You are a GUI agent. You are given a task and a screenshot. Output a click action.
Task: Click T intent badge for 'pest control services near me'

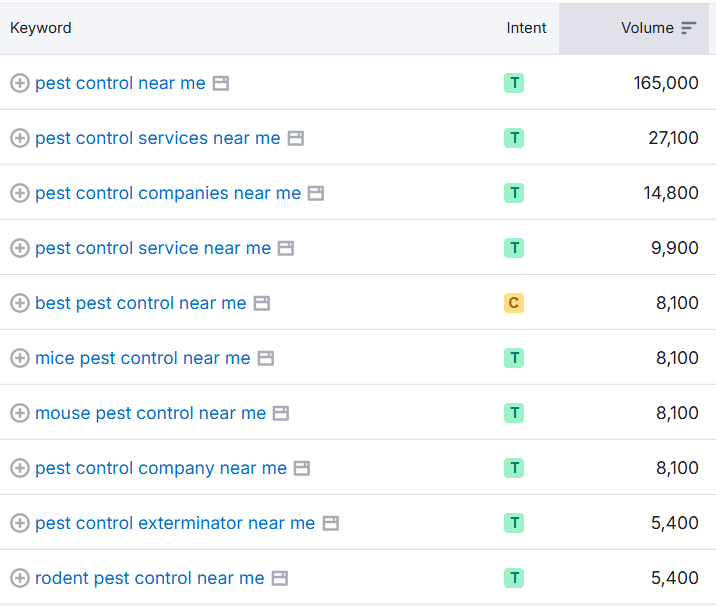point(514,138)
